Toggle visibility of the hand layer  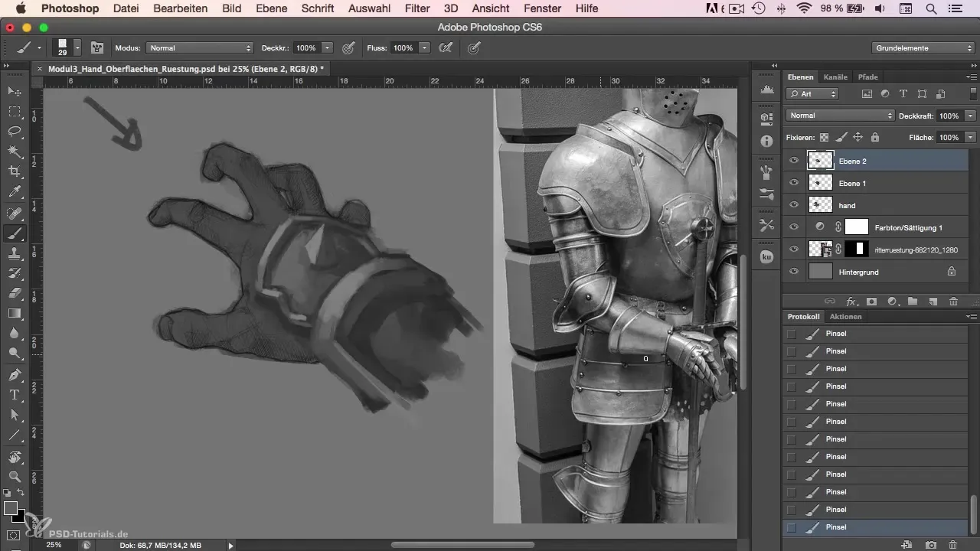coord(794,205)
